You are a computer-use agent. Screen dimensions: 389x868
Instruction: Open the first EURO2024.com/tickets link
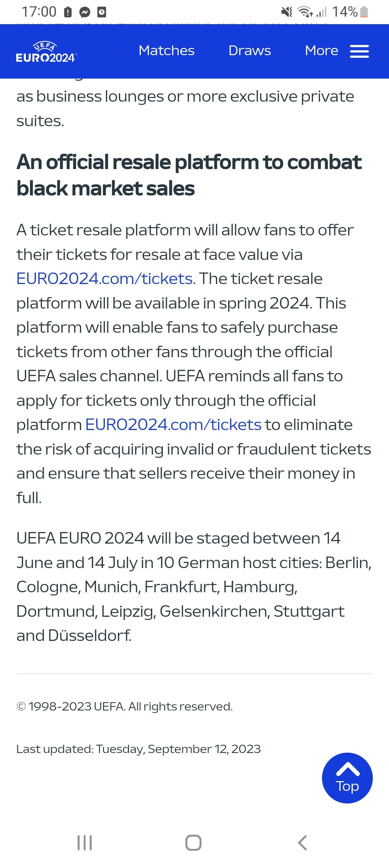click(104, 278)
